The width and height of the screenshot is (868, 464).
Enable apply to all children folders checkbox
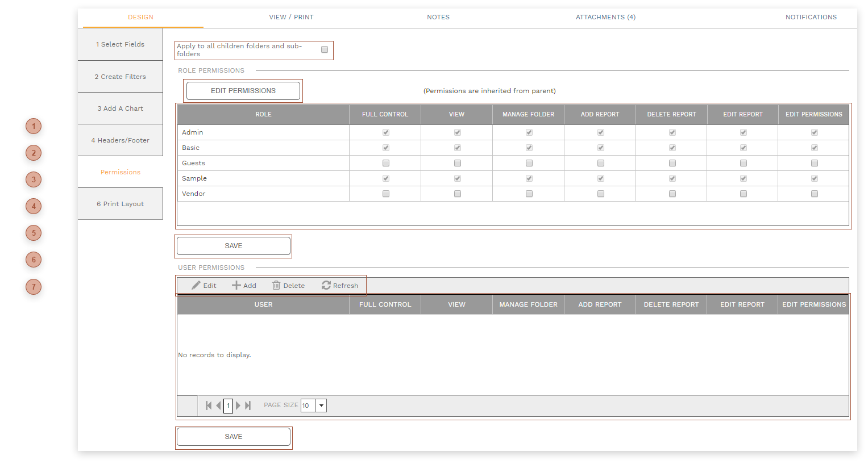pos(325,50)
